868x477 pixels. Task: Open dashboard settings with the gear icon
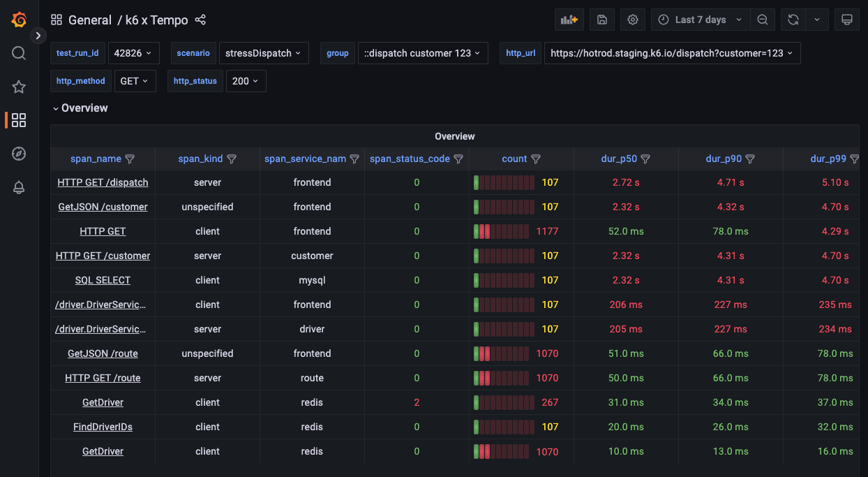click(632, 19)
